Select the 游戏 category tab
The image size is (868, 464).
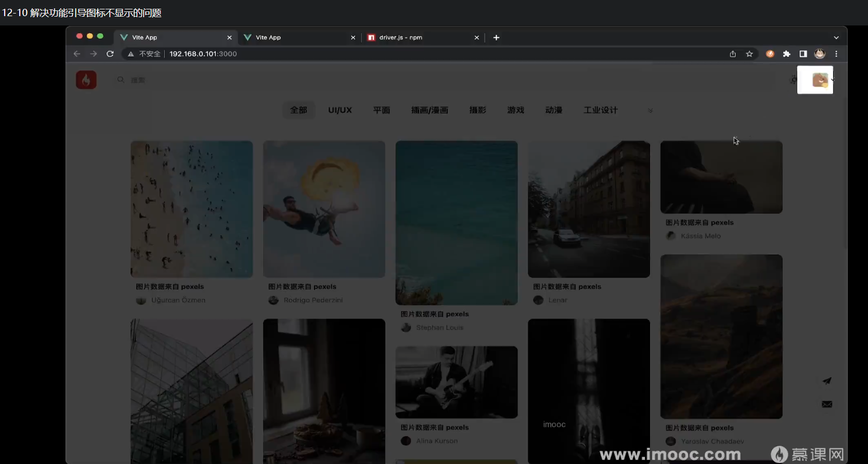[515, 110]
